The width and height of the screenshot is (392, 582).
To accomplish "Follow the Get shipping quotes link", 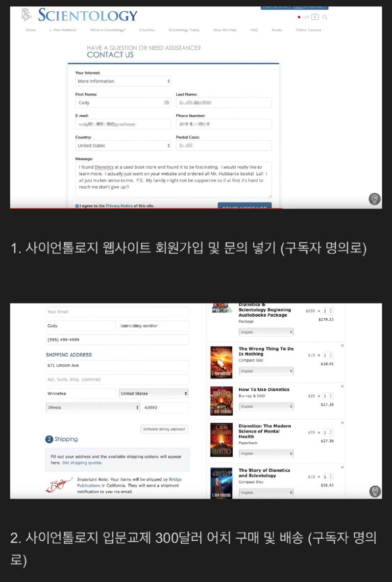I will coord(82,463).
